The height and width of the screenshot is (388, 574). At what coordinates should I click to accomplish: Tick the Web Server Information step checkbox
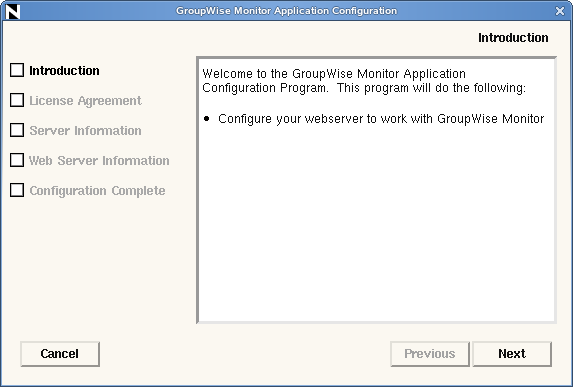pos(17,160)
